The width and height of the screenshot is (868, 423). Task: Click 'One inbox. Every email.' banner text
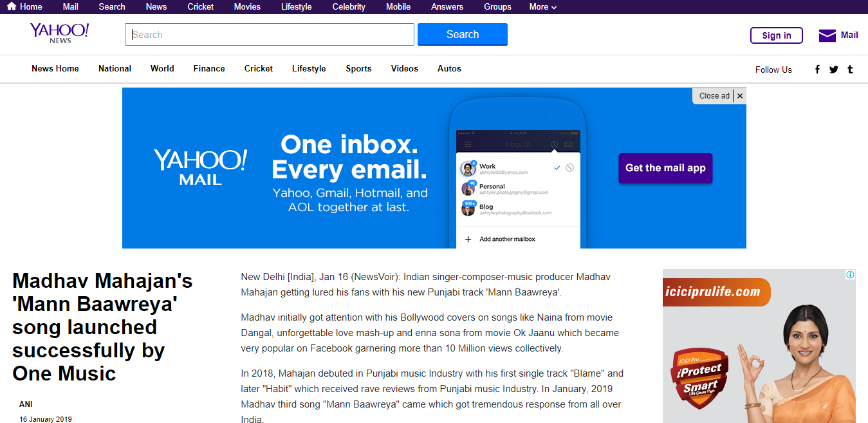click(x=349, y=157)
